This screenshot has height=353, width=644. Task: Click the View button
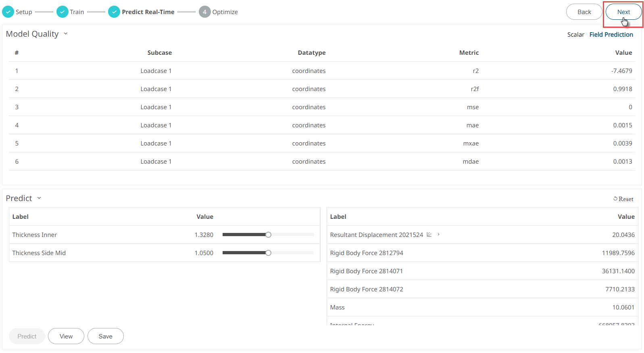tap(66, 336)
